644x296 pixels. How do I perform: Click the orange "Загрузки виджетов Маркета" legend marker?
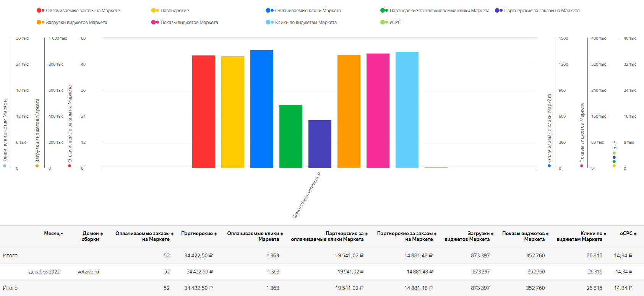(x=40, y=23)
